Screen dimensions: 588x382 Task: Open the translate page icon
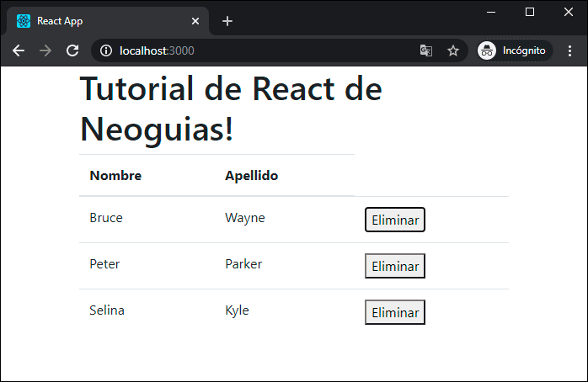pos(426,50)
